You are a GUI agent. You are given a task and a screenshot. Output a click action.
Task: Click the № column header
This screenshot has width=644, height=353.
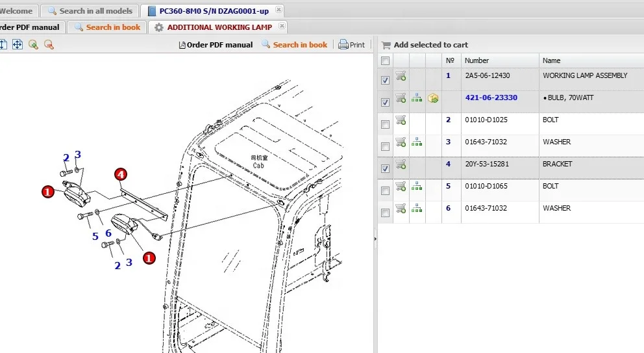[x=451, y=60]
